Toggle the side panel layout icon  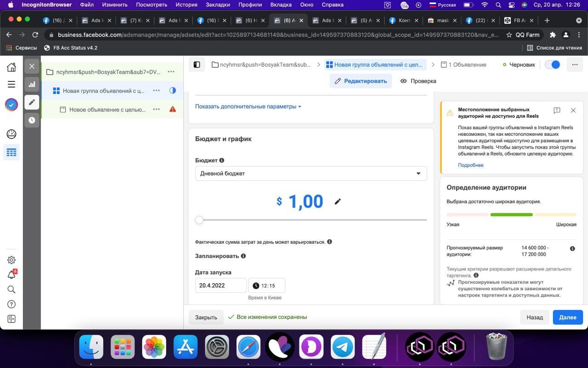point(197,65)
